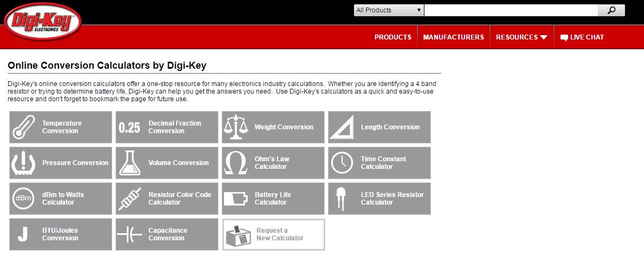Click the omega Ohm's Law icon
Screen dimensions: 644x256
236,163
